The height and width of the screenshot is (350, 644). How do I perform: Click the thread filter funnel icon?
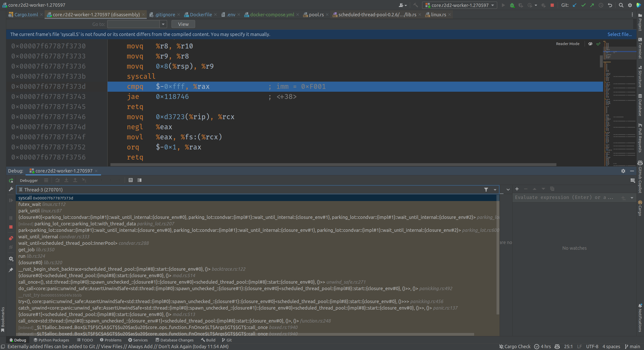point(486,190)
